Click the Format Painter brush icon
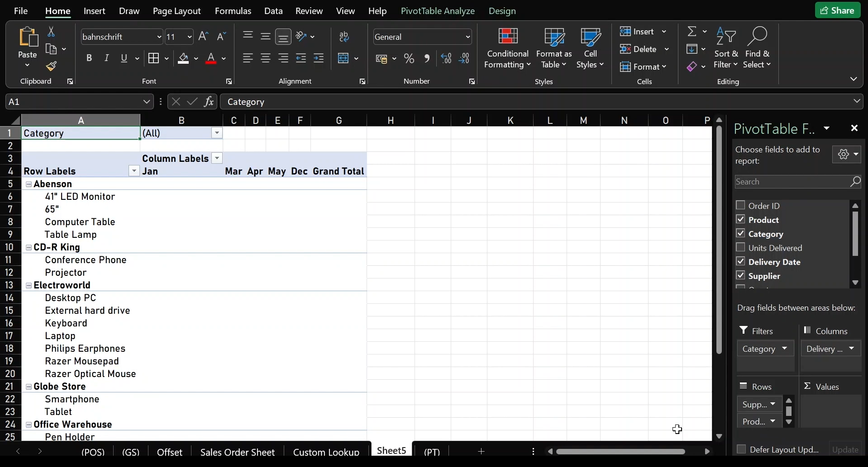The height and width of the screenshot is (467, 868). (51, 67)
